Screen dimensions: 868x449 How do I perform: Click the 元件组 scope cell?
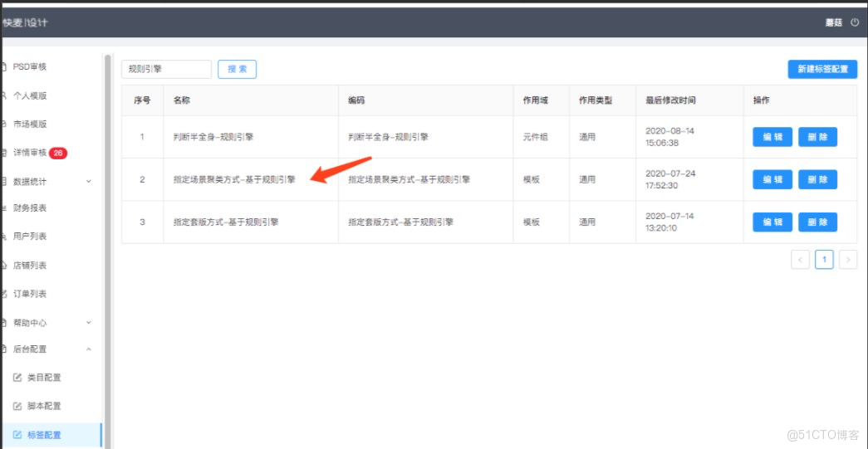pos(535,137)
